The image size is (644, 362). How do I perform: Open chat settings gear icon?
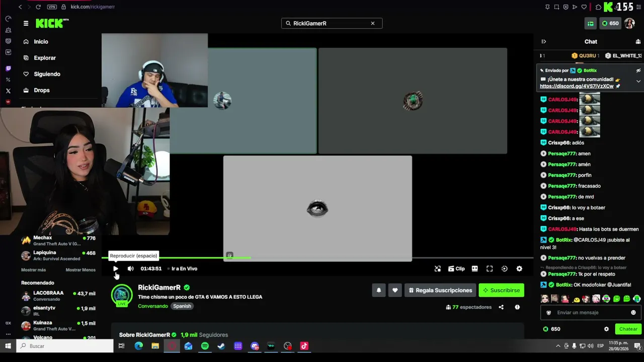[606, 329]
